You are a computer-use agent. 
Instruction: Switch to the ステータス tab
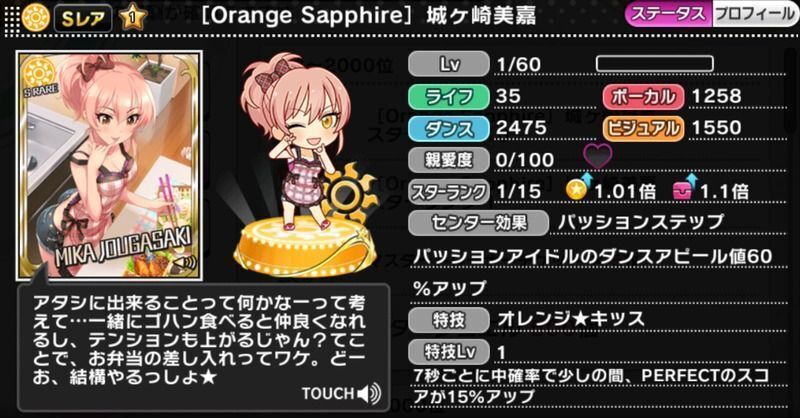pyautogui.click(x=668, y=14)
